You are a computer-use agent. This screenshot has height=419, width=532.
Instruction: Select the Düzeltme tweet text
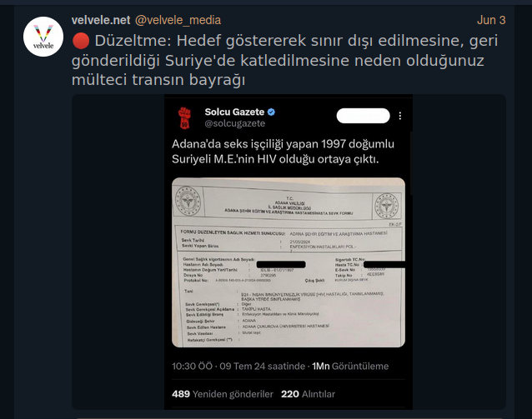pyautogui.click(x=284, y=60)
